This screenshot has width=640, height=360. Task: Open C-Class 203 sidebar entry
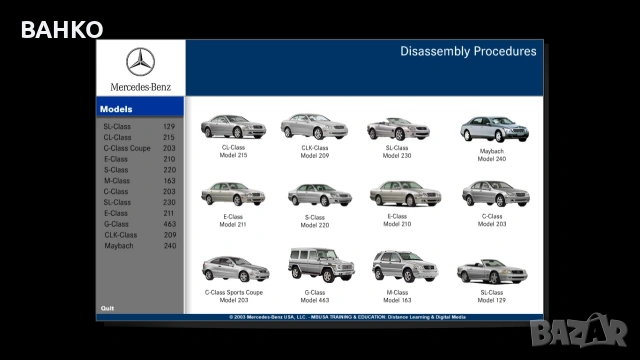pyautogui.click(x=139, y=191)
